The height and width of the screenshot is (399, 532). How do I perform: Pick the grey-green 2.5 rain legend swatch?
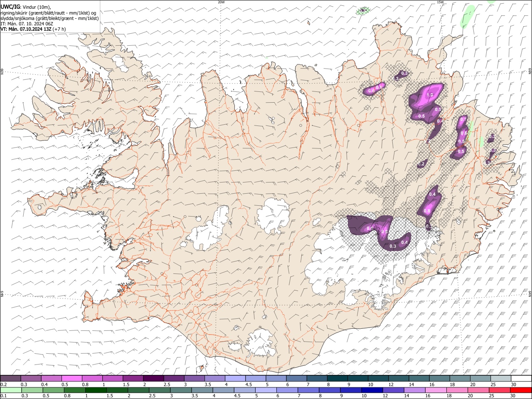159,390
